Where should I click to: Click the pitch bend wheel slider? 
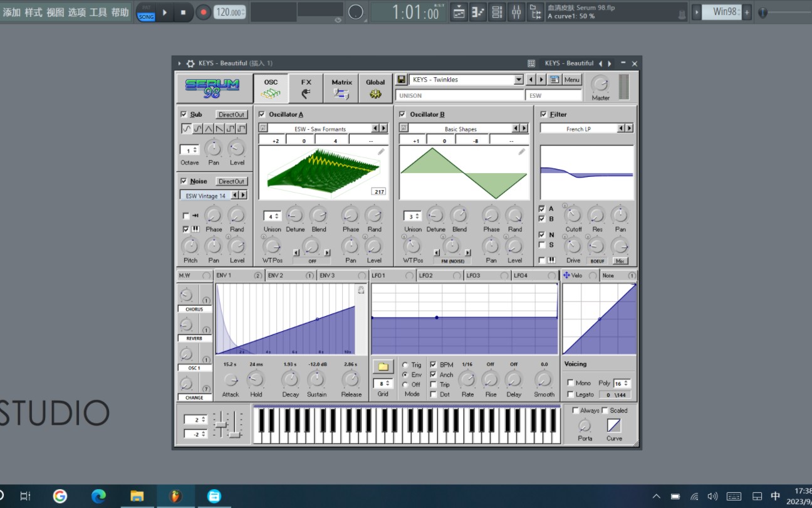click(221, 425)
